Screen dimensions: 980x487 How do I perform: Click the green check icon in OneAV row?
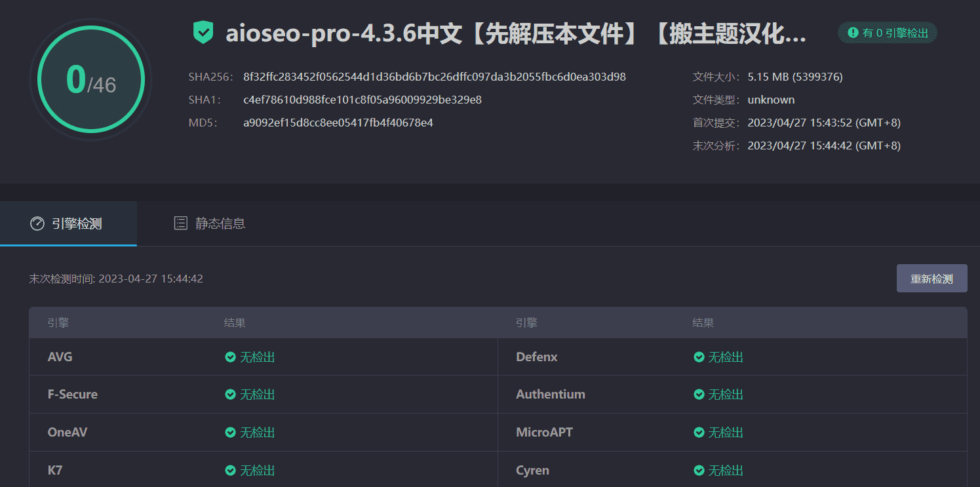(x=230, y=433)
